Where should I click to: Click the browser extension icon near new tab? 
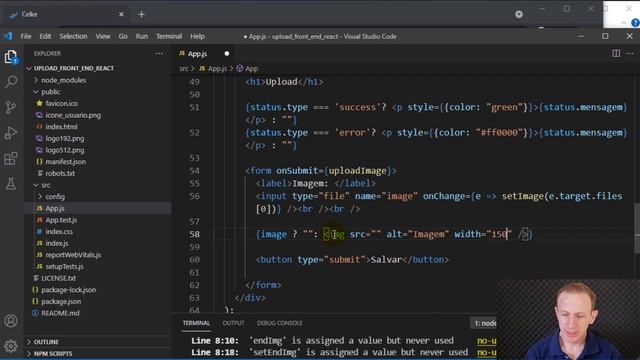pyautogui.click(x=519, y=14)
